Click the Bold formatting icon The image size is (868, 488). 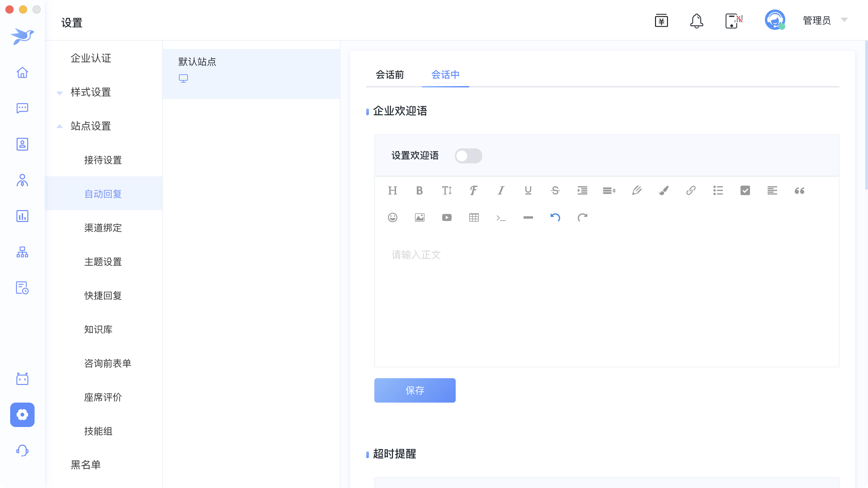click(x=419, y=190)
